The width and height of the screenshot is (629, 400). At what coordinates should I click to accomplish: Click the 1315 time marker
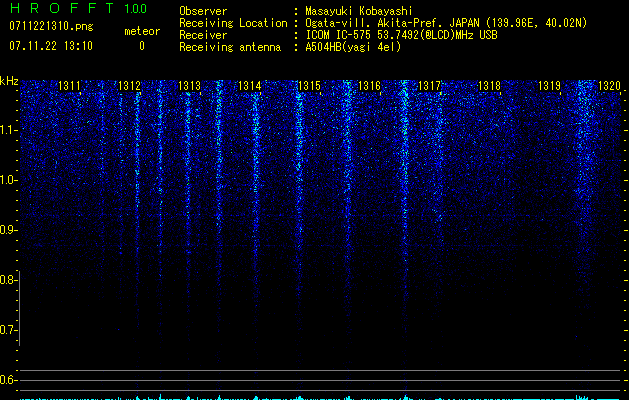(310, 86)
